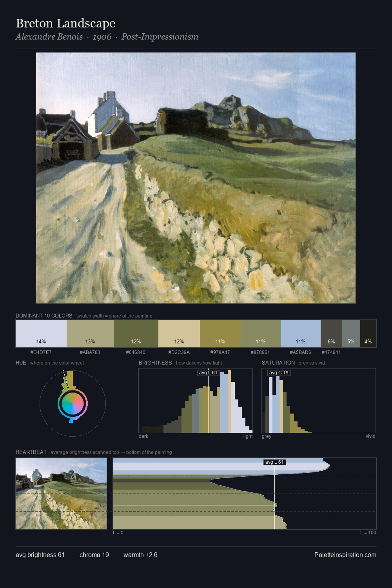Select the #ABA783 13% color swatch
The width and height of the screenshot is (392, 588).
(90, 334)
